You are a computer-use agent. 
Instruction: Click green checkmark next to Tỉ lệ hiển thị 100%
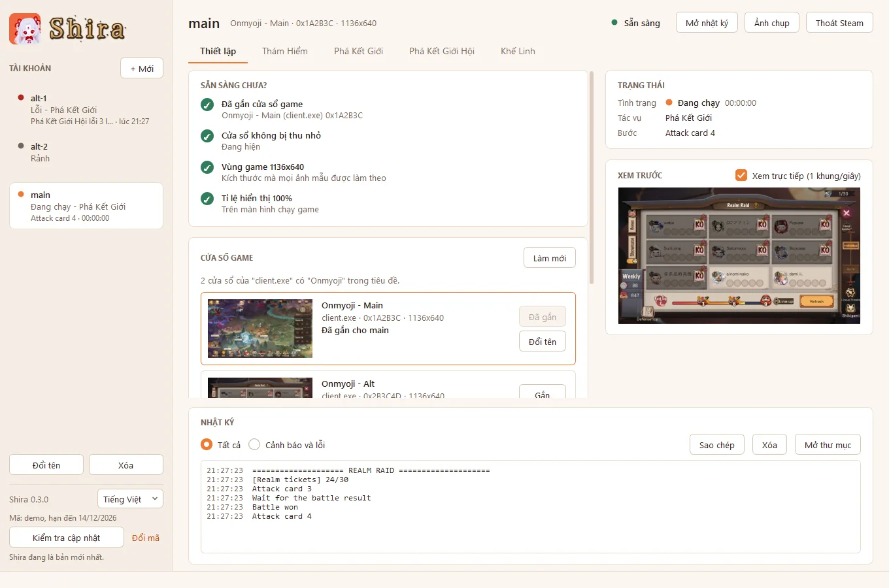[x=207, y=199]
